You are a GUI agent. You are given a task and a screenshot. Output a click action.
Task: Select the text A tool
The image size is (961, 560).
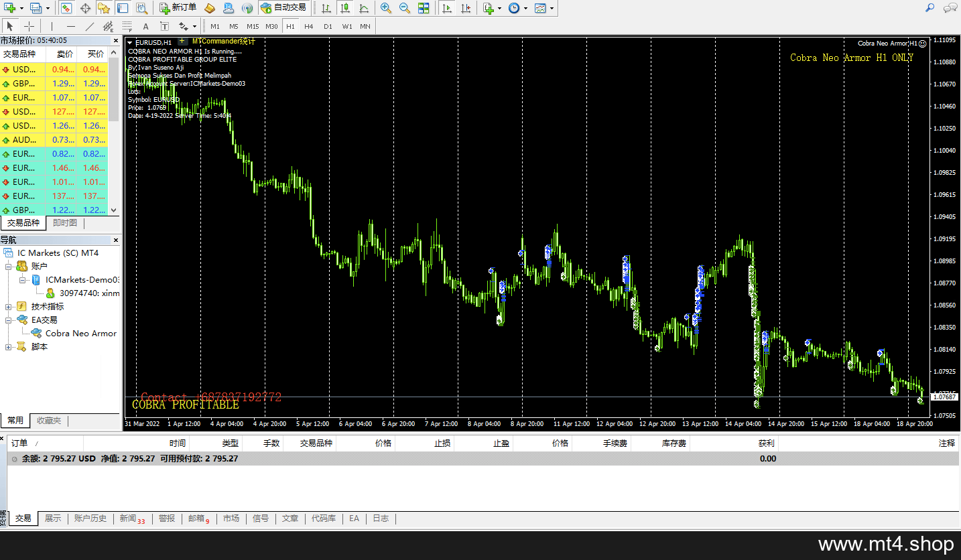[145, 26]
